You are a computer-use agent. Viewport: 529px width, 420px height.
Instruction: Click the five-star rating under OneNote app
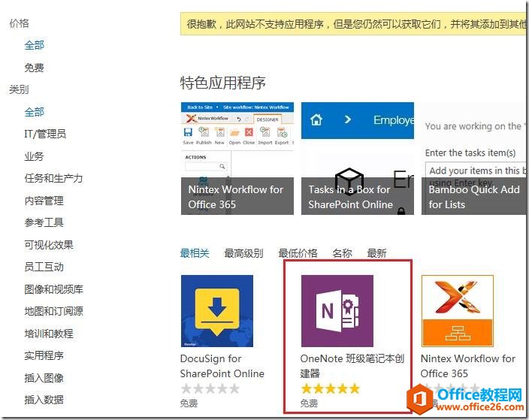pyautogui.click(x=331, y=388)
